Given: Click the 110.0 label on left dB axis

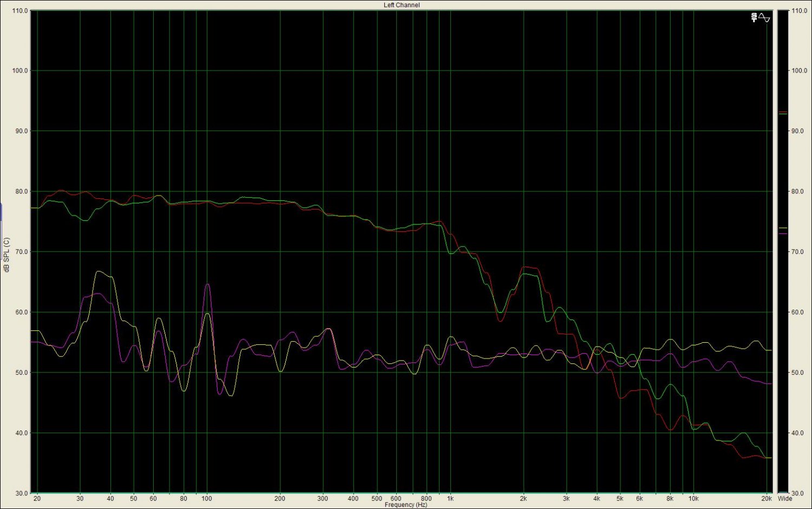Looking at the screenshot, I should click(20, 11).
